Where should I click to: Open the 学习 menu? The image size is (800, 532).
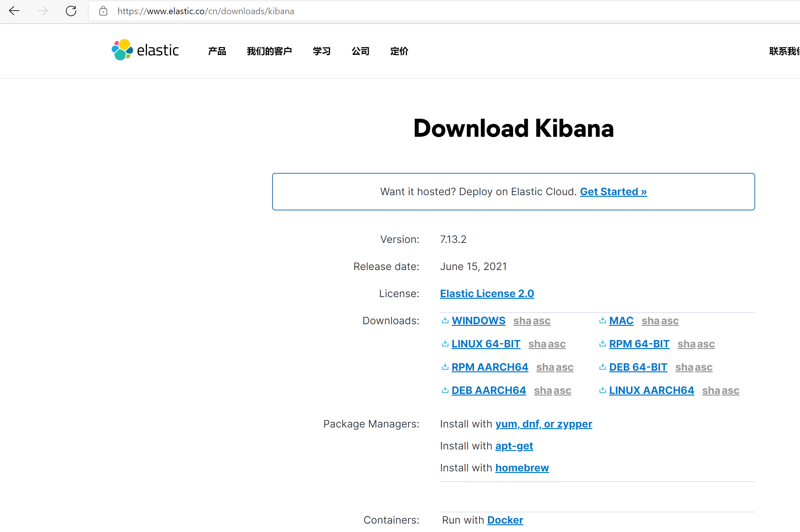pyautogui.click(x=322, y=51)
